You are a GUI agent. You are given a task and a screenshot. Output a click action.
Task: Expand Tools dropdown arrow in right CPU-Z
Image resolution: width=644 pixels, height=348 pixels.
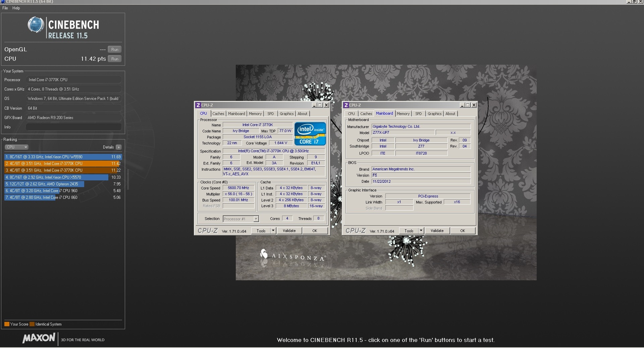pyautogui.click(x=421, y=231)
